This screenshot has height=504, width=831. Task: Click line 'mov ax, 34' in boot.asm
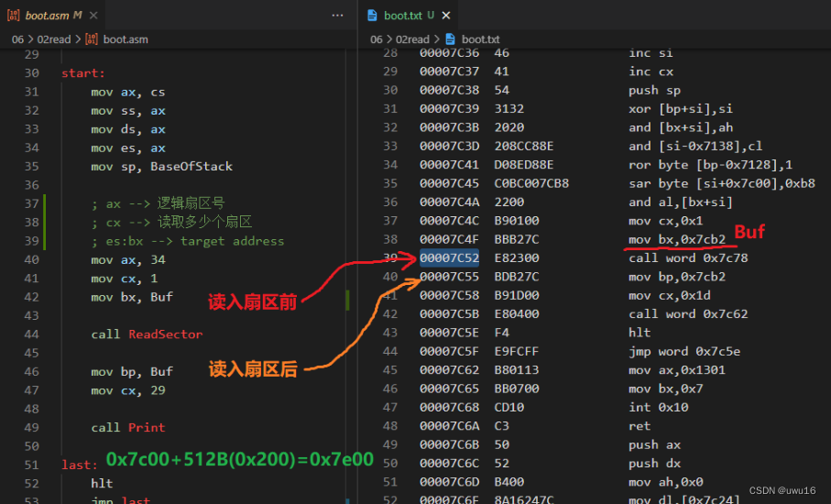coord(127,259)
